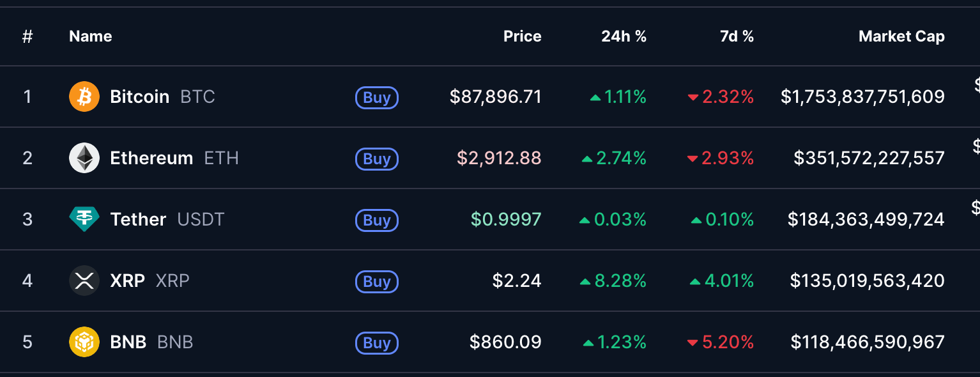This screenshot has width=980, height=377.
Task: Click the XRP coin logo
Action: pyautogui.click(x=84, y=280)
